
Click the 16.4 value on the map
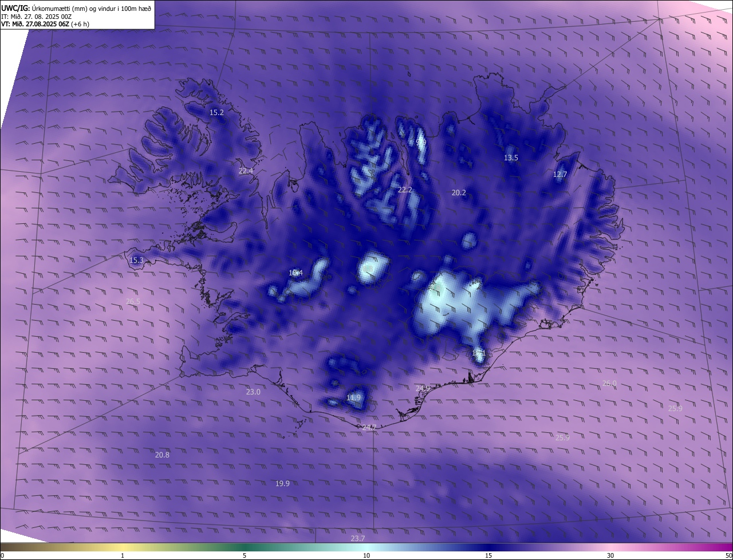[x=295, y=273]
